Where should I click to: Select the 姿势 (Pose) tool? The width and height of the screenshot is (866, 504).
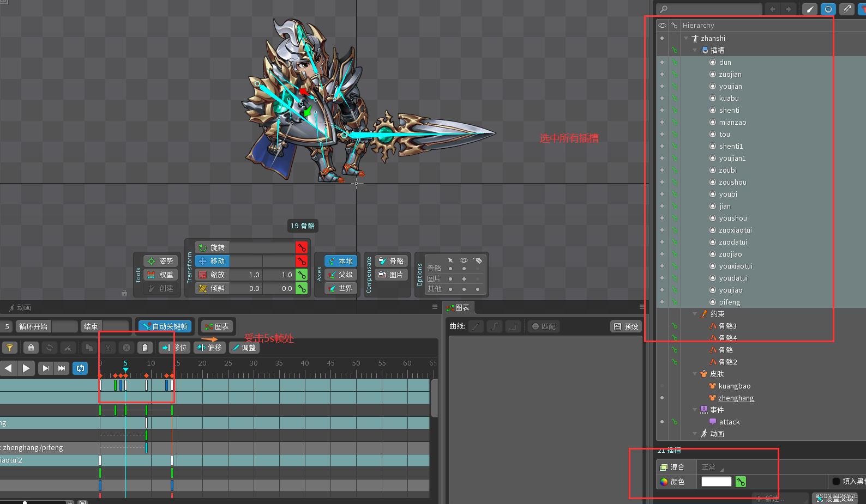[x=161, y=261]
